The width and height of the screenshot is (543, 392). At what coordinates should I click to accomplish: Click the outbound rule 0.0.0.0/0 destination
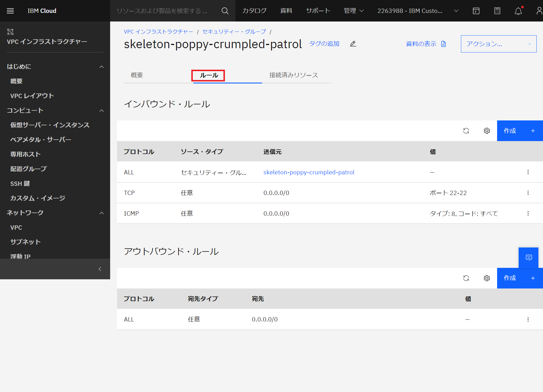click(265, 319)
